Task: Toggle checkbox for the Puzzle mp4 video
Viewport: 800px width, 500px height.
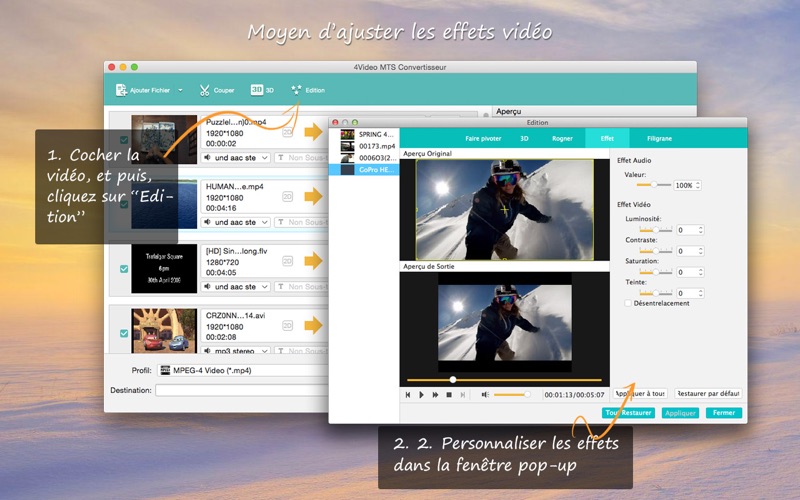Action: click(x=124, y=139)
